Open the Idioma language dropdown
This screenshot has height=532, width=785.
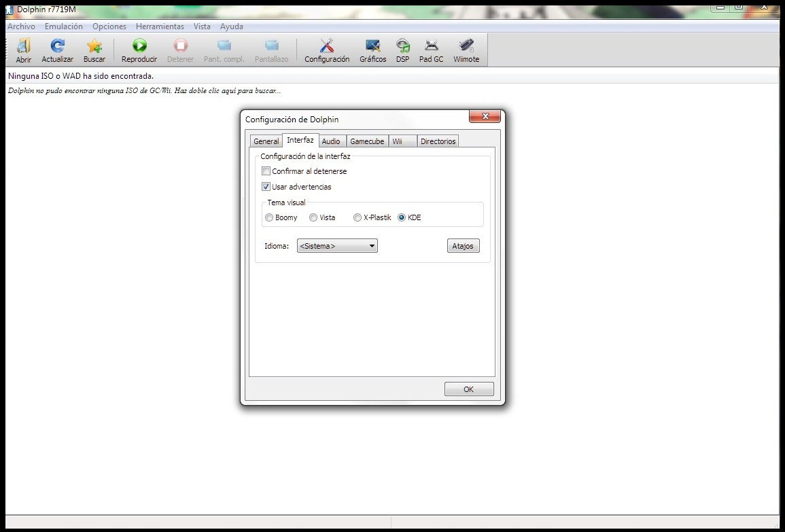pyautogui.click(x=337, y=246)
